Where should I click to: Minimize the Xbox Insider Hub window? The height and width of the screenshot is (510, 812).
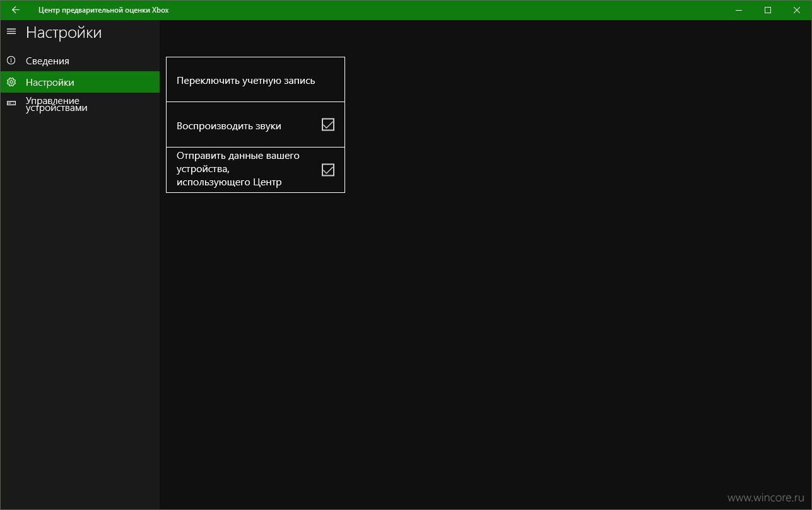[x=739, y=10]
